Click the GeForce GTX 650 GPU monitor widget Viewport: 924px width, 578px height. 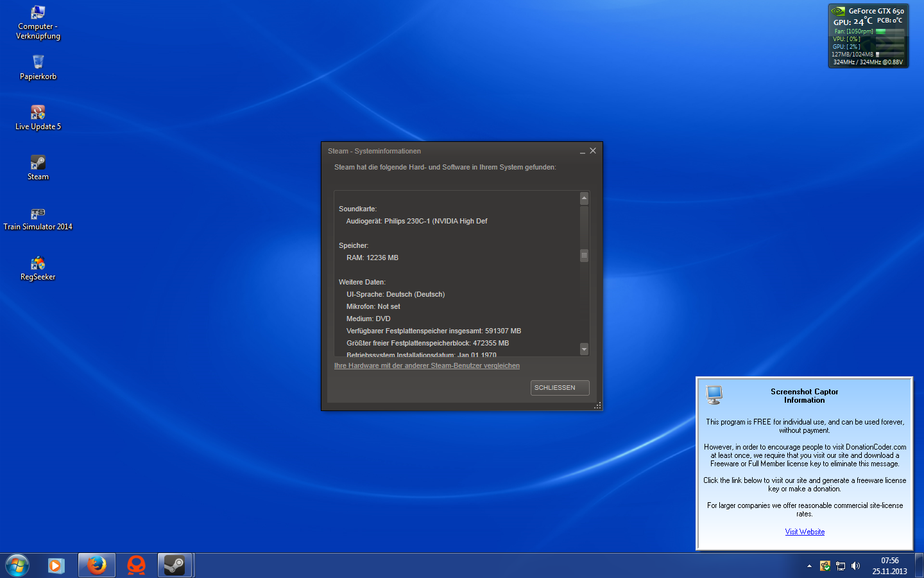pos(868,36)
